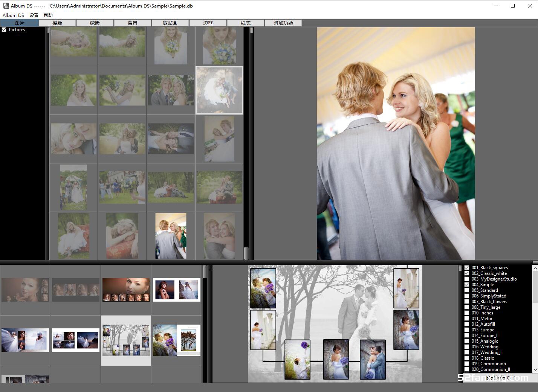Enable 003_MyDesignerStudio checkbox

[x=467, y=279]
